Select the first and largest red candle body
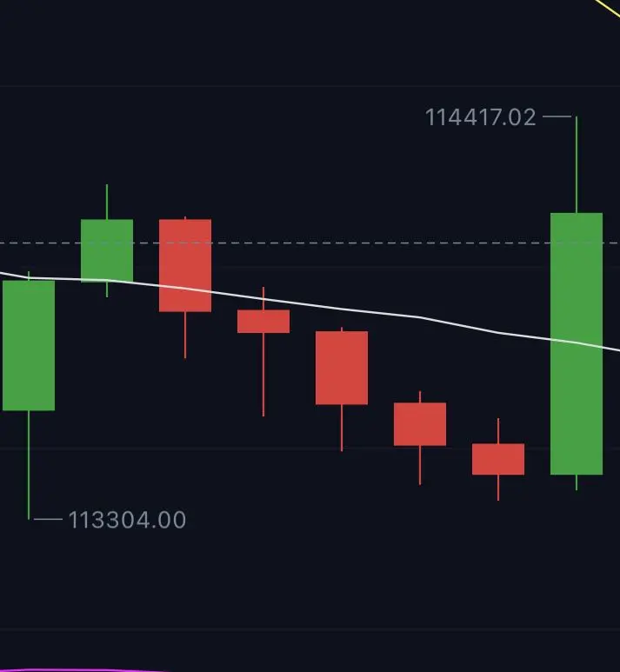The height and width of the screenshot is (672, 620). (185, 265)
